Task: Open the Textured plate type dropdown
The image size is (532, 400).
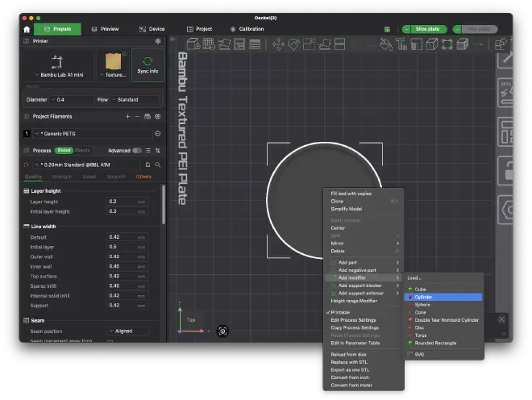Action: [113, 75]
